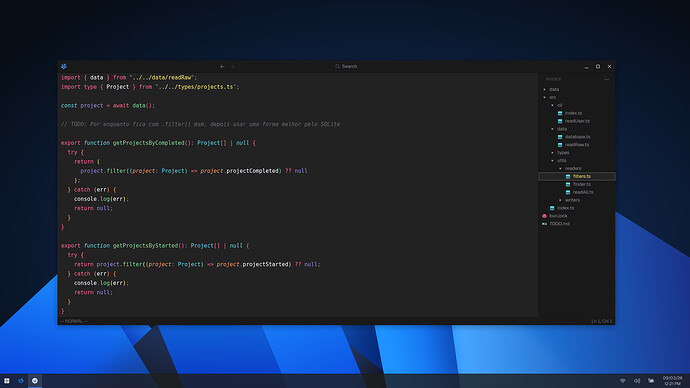Click the Ln 1, Col 1 cursor position
Screen dimensions: 690x388
pyautogui.click(x=601, y=321)
